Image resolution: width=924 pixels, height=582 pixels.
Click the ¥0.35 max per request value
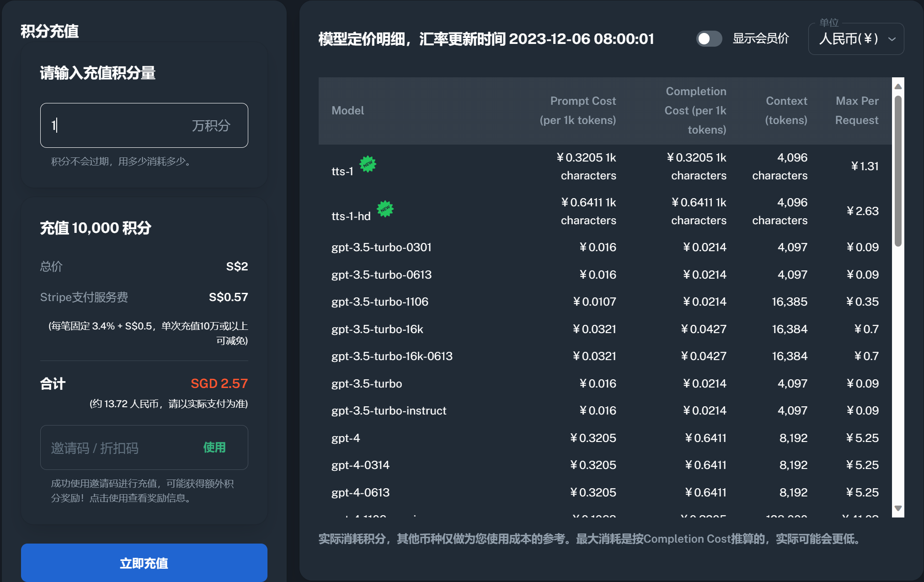pyautogui.click(x=862, y=302)
